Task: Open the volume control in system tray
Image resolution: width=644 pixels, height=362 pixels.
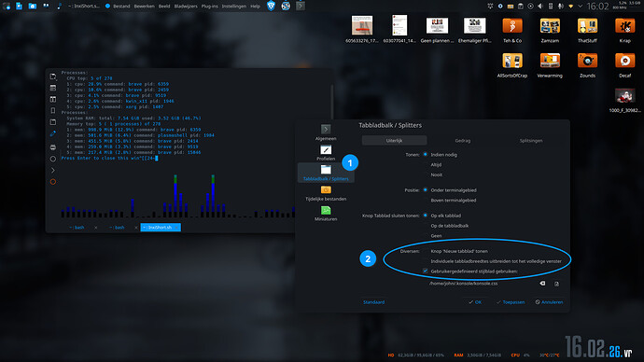Action: [540, 7]
